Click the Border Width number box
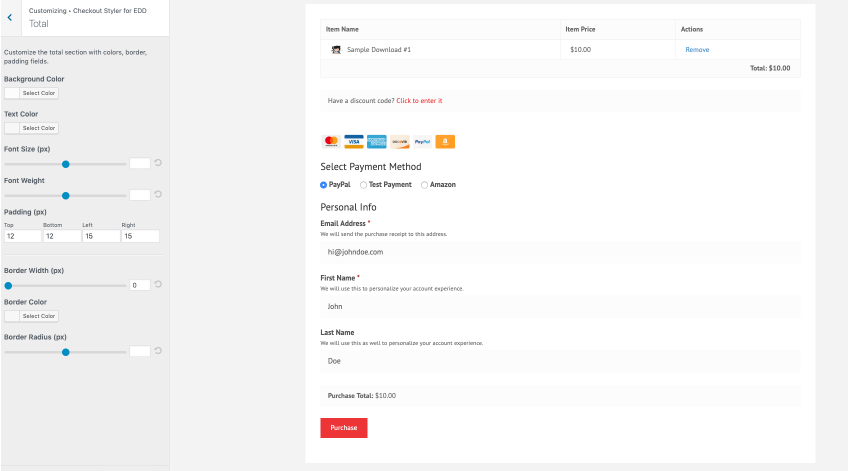The image size is (848, 471). 140,285
